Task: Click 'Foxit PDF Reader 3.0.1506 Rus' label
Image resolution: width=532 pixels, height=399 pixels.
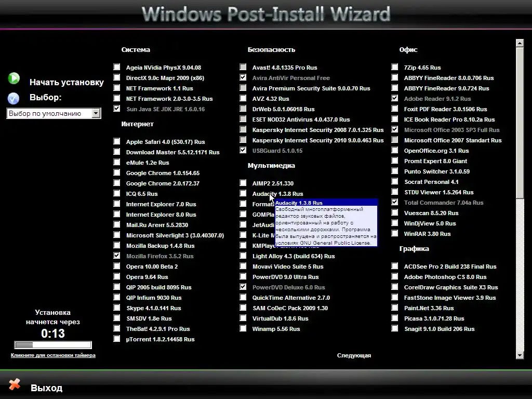Action: coord(445,109)
